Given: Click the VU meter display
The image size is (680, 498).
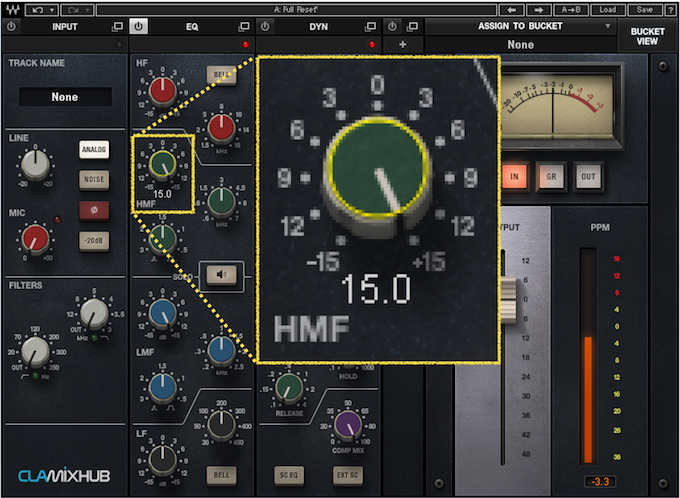Looking at the screenshot, I should coord(558,104).
